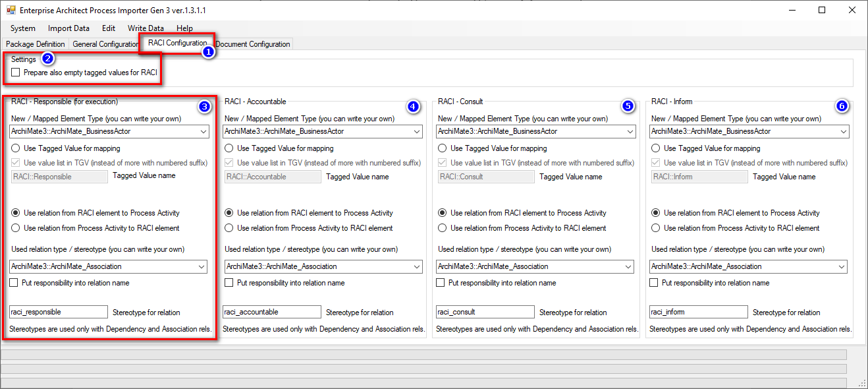Click the raci_accountable stereotype field

[271, 312]
